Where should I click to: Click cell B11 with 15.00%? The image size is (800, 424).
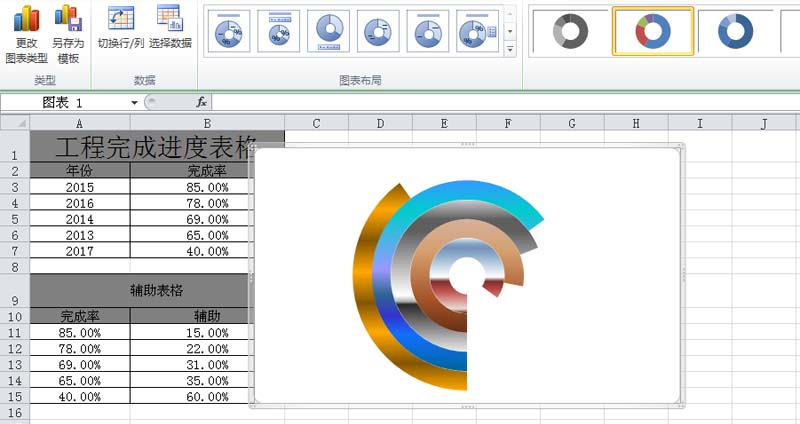tap(190, 332)
